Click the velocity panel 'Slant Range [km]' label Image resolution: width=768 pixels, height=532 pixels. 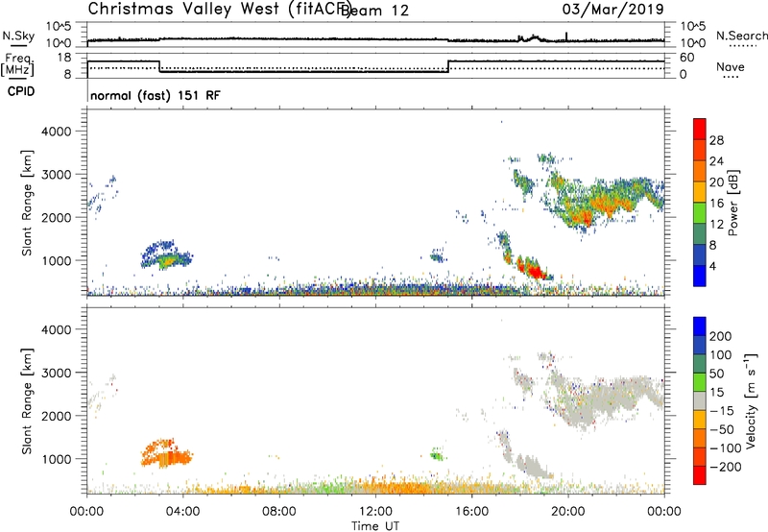tap(27, 401)
